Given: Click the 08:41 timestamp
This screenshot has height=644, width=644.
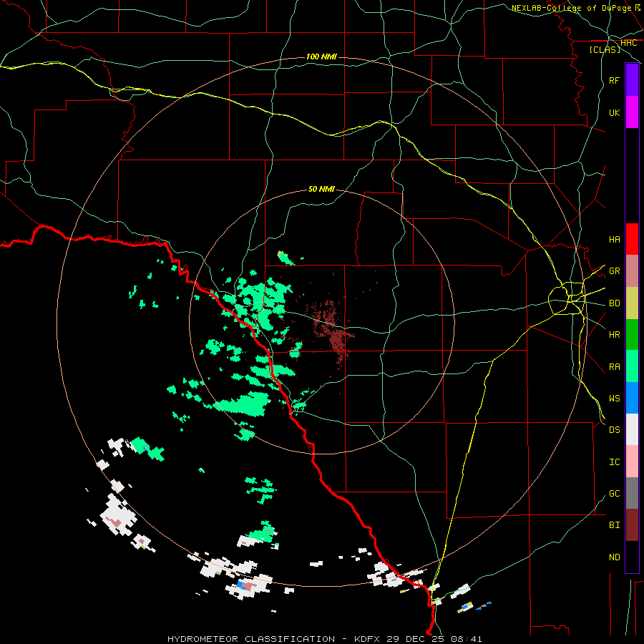Looking at the screenshot, I should [466, 639].
